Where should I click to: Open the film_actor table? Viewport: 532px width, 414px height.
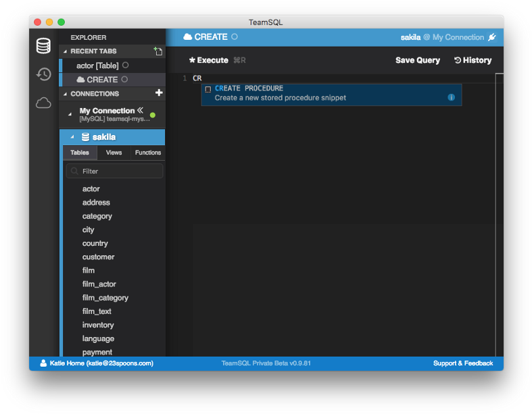pos(99,284)
